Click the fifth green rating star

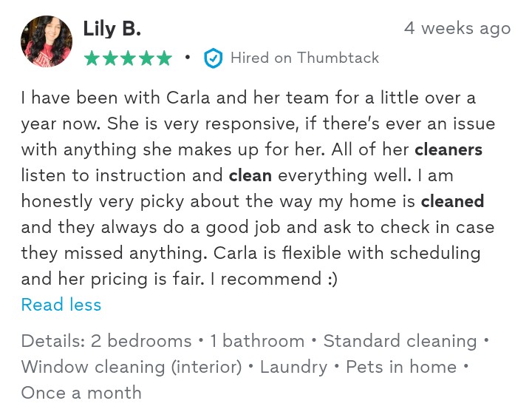[x=164, y=58]
